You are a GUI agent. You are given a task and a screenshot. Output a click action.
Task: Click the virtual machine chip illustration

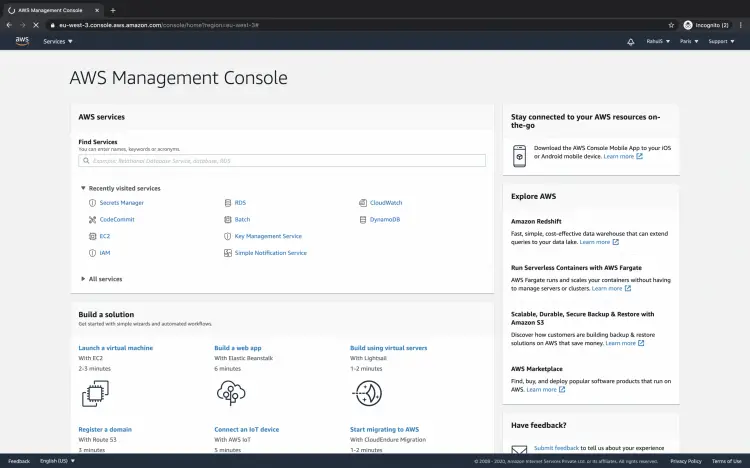95,393
